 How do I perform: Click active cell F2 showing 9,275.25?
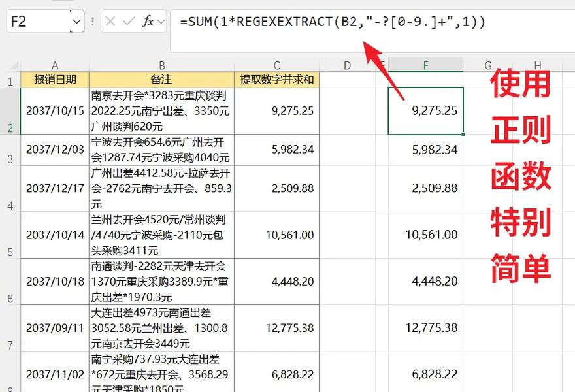pyautogui.click(x=426, y=111)
